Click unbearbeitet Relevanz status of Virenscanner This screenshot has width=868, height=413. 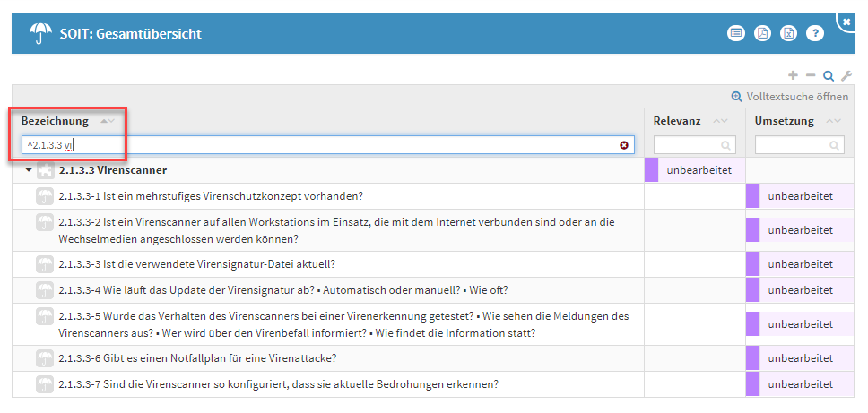point(699,170)
